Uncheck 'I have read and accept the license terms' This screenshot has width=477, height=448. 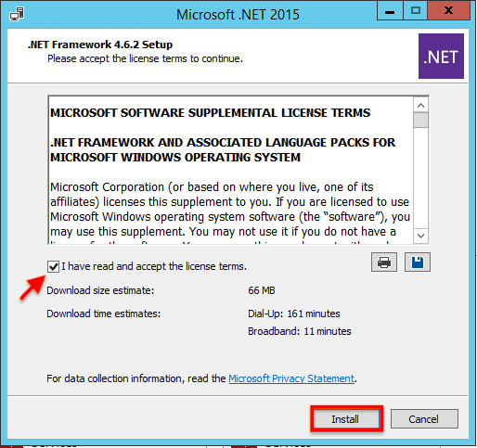(x=53, y=266)
